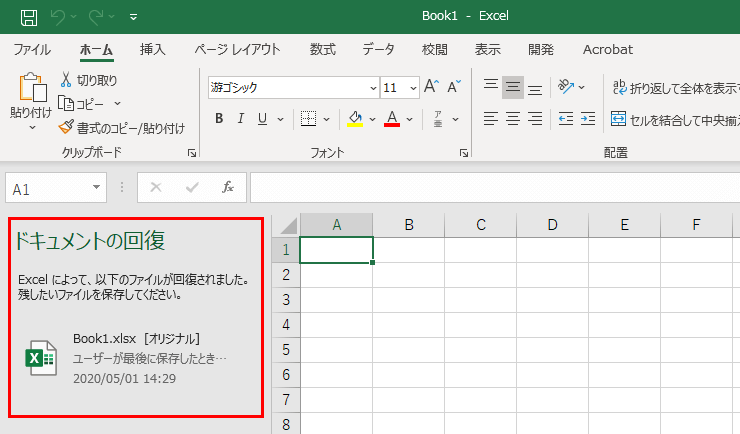Viewport: 740px width, 434px height.
Task: Click the fx insert function icon
Action: [x=228, y=187]
